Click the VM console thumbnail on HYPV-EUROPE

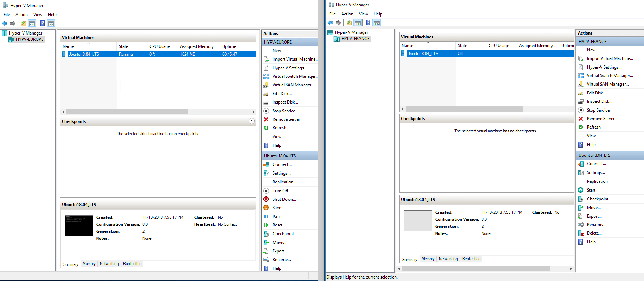(x=79, y=225)
